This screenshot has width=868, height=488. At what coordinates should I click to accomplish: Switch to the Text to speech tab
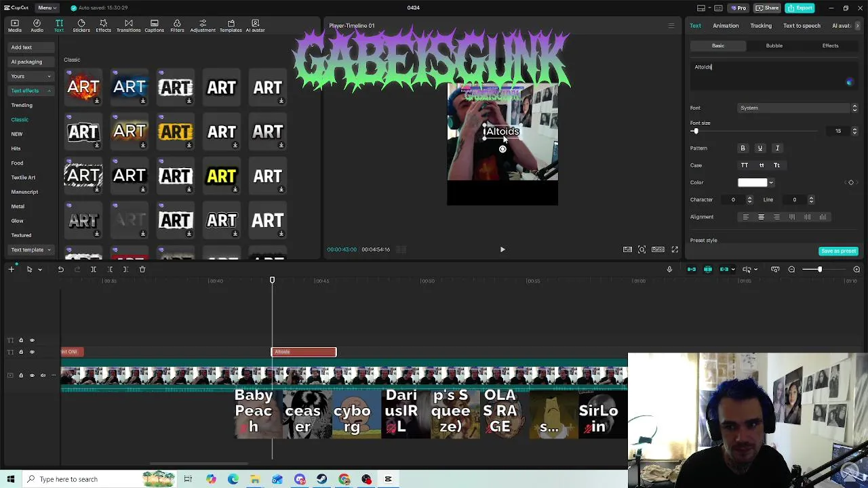pos(802,26)
